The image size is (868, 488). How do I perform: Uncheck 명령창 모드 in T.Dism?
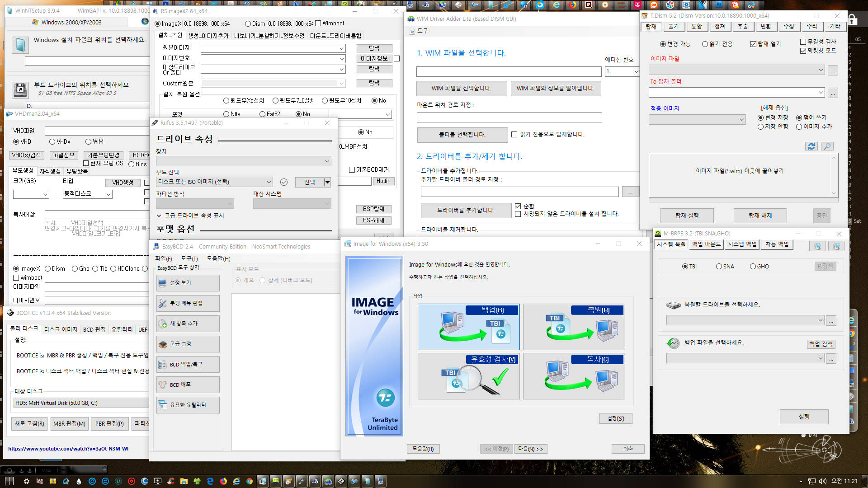point(803,51)
